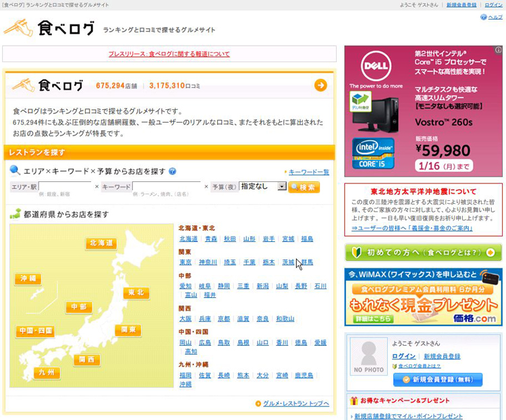Select 北海道 region label on map
506x420 pixels.
pos(101,243)
